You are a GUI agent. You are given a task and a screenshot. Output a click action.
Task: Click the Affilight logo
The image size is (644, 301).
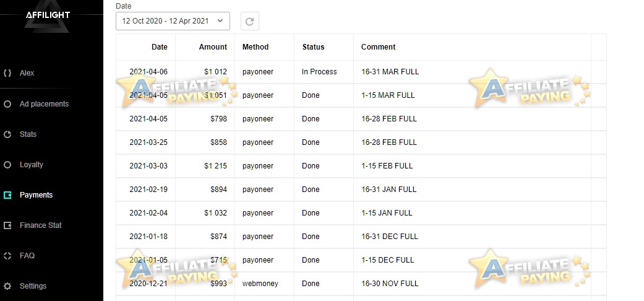(x=47, y=17)
